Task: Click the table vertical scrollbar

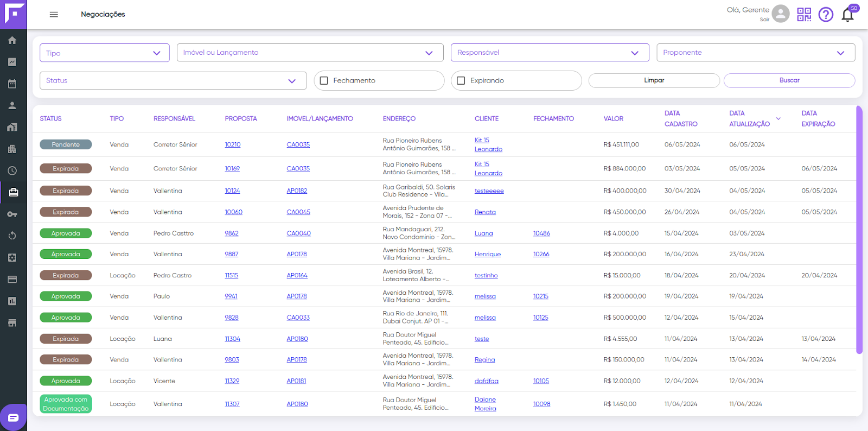Action: point(859,230)
